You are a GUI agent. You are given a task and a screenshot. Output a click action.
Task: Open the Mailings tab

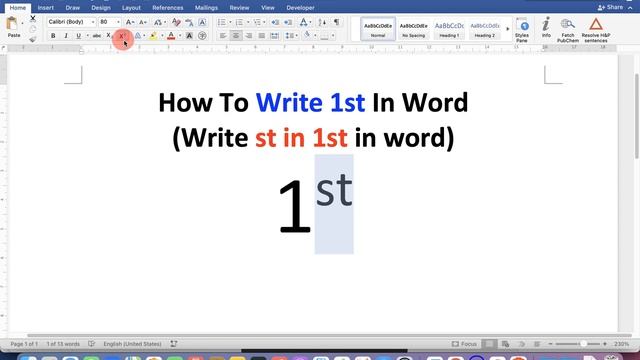pyautogui.click(x=206, y=8)
